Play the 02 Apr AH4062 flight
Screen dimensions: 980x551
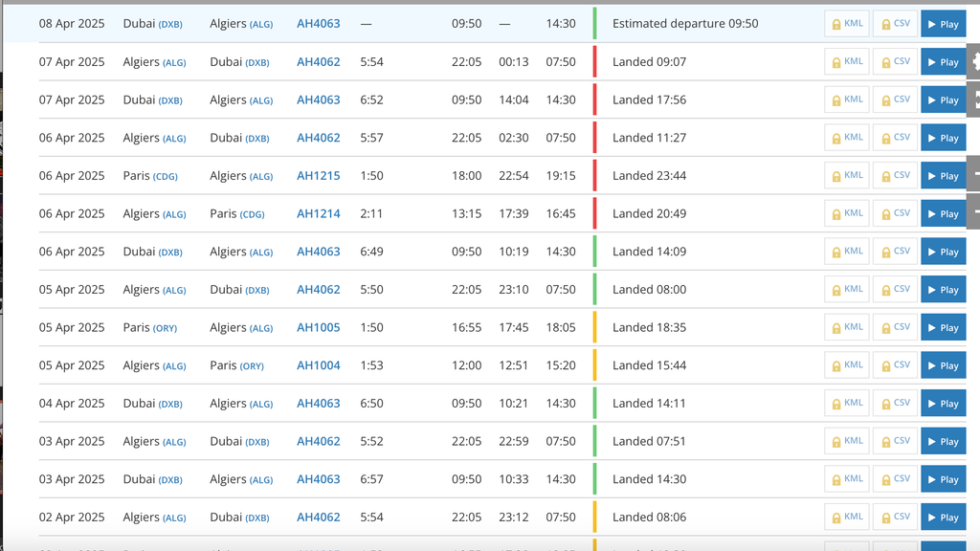[943, 518]
